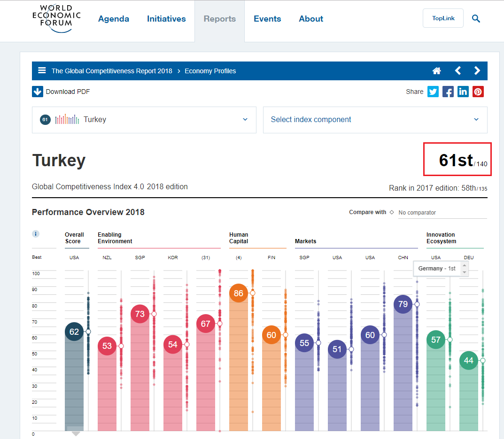The image size is (504, 439).
Task: Click the DEU best performer label
Action: point(469,257)
